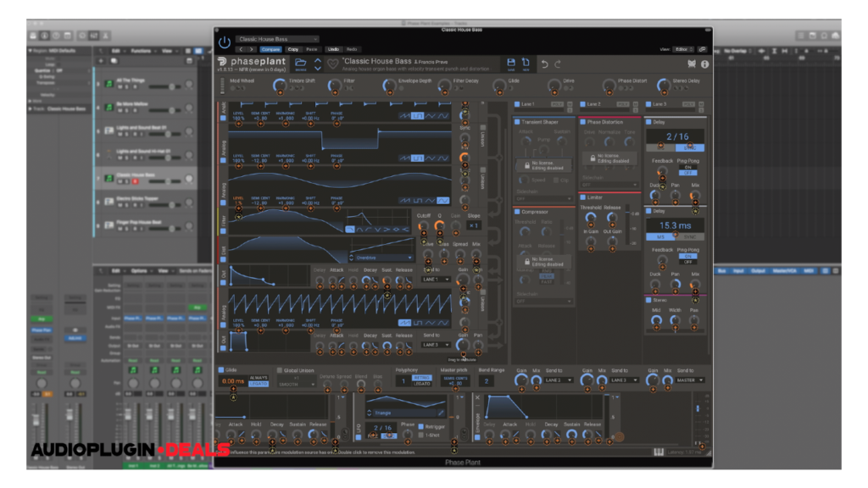Open the Sidechain dropdown in the Compressor
Viewport: 868px width, 488px height.
click(543, 302)
